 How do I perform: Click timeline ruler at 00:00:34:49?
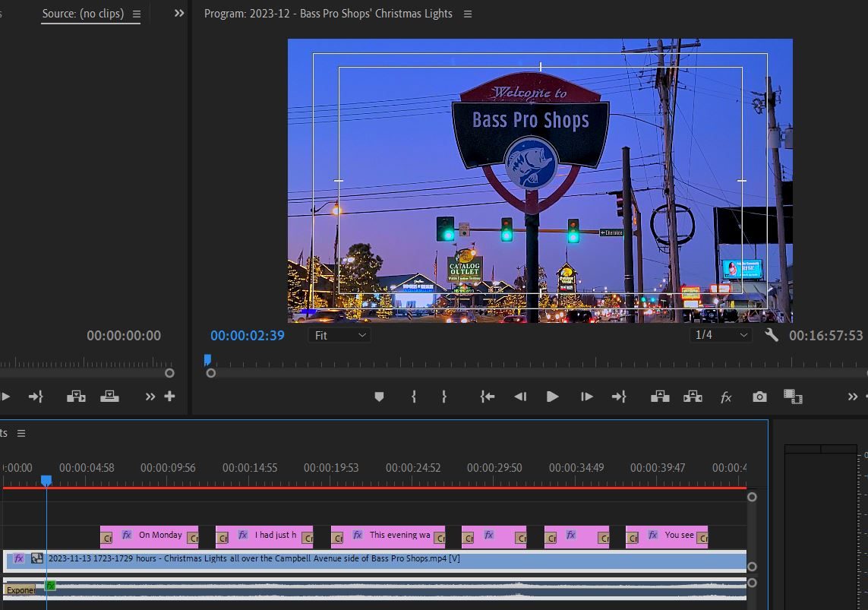tap(576, 468)
